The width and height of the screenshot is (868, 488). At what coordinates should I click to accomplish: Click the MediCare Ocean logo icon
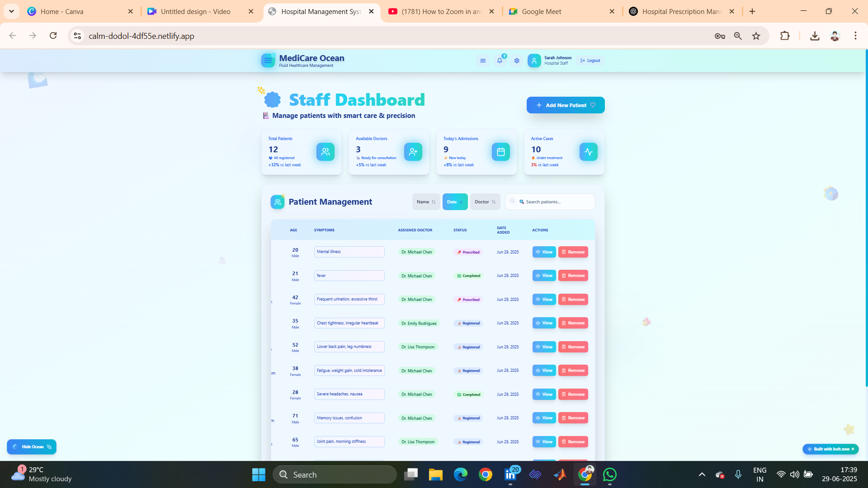pyautogui.click(x=268, y=60)
